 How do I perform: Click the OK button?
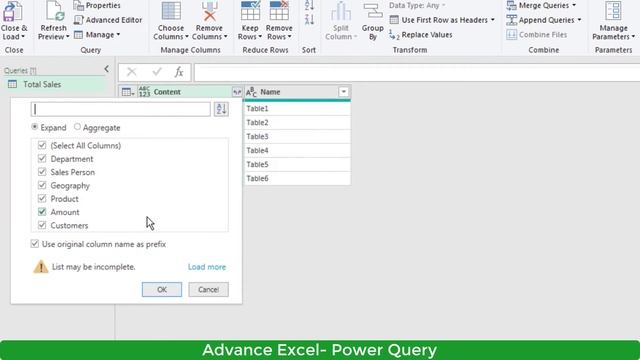tap(162, 289)
